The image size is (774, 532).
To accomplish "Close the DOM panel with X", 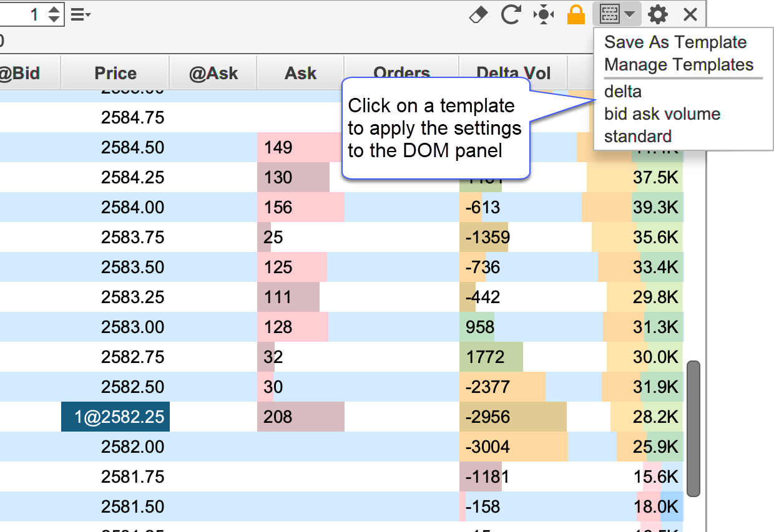I will 690,14.
